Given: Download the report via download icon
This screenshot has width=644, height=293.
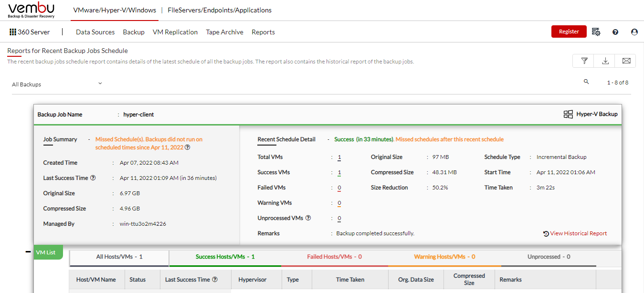Looking at the screenshot, I should pyautogui.click(x=605, y=61).
